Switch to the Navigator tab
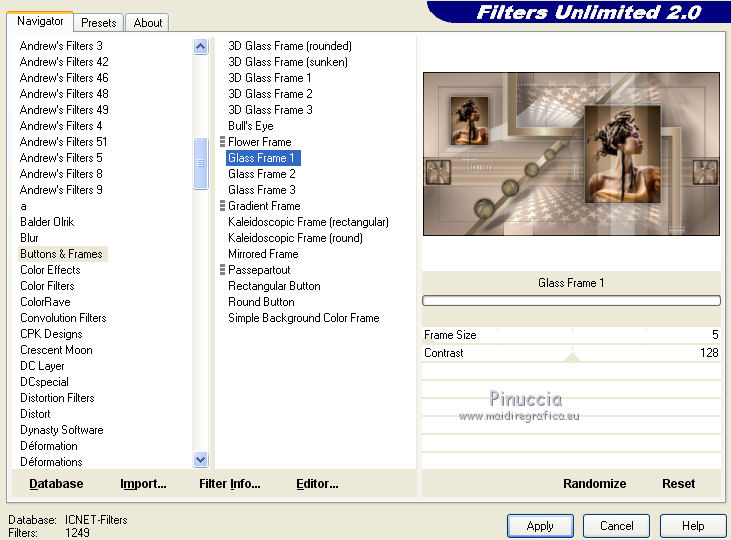The height and width of the screenshot is (540, 731). [x=40, y=21]
